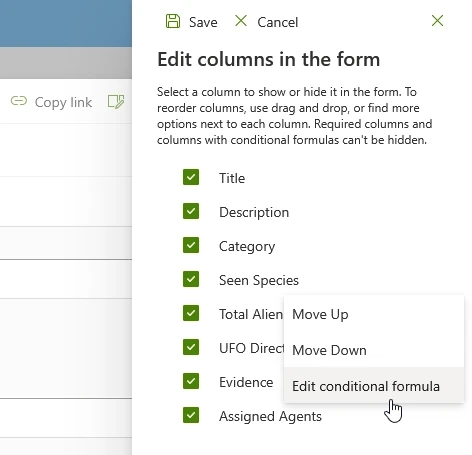Select the Description column label
This screenshot has height=455, width=472.
tap(254, 212)
